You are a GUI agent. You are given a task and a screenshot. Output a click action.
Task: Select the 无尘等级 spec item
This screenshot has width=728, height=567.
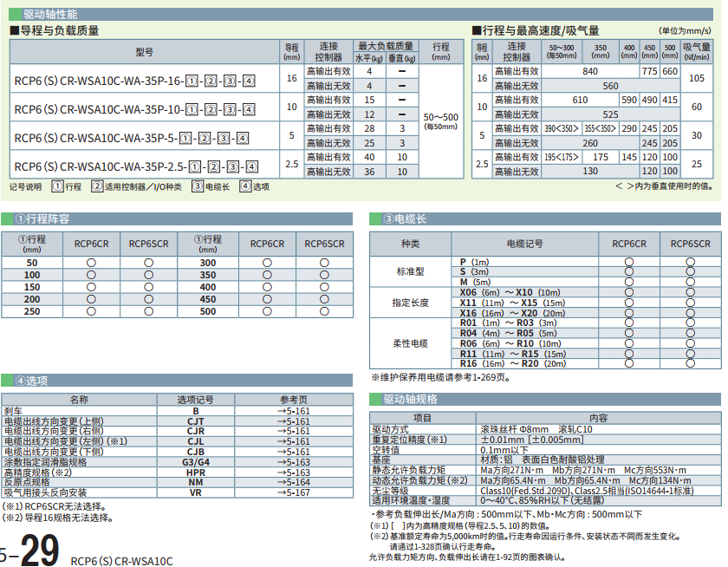390,491
